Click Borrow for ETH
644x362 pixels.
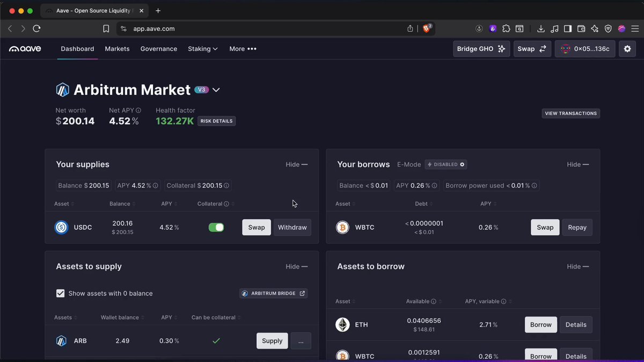click(x=541, y=324)
